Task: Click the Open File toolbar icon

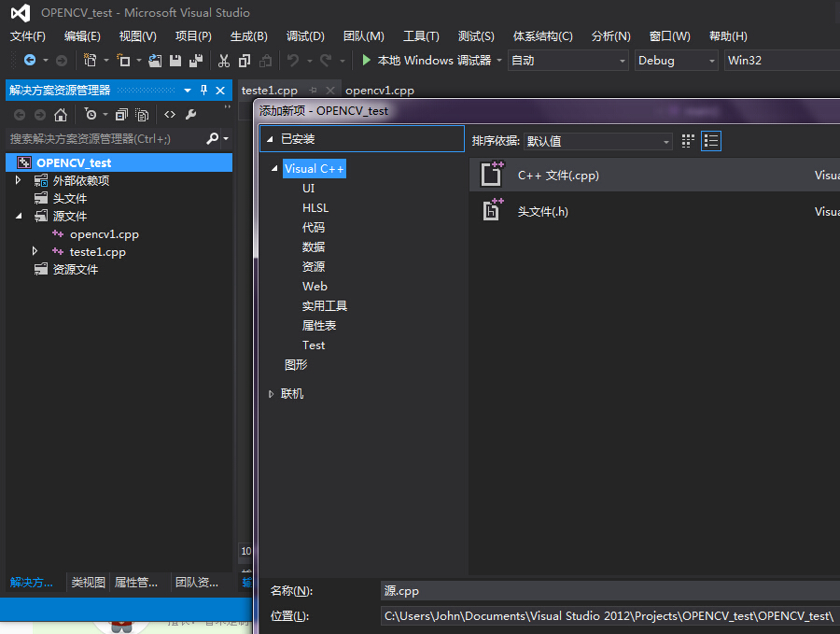Action: pos(155,61)
